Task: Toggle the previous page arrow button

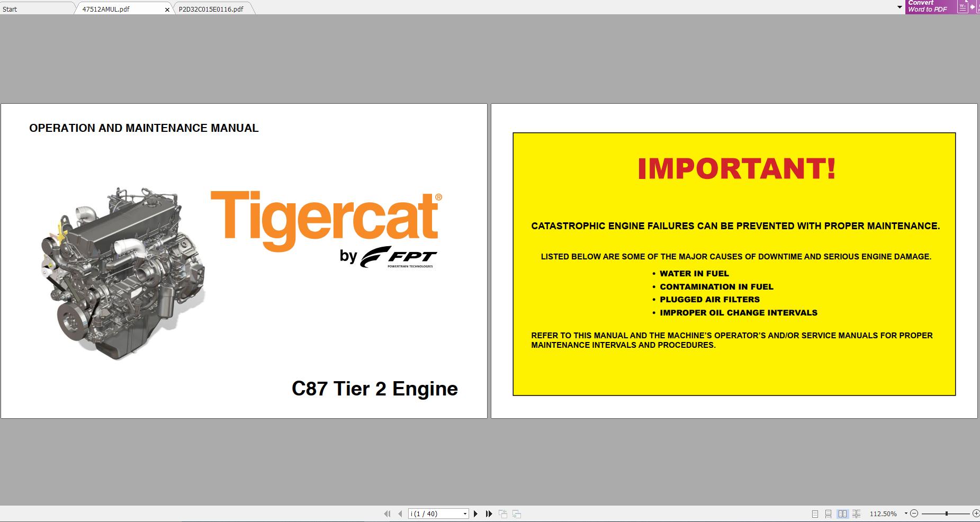Action: (x=401, y=514)
